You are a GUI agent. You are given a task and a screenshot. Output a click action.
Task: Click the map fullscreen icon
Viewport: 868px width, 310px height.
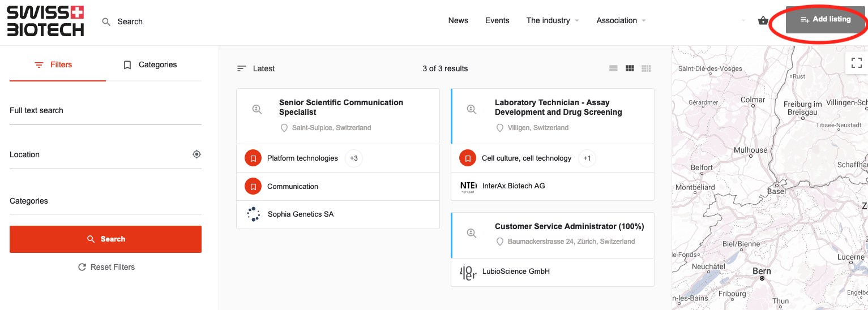tap(856, 63)
